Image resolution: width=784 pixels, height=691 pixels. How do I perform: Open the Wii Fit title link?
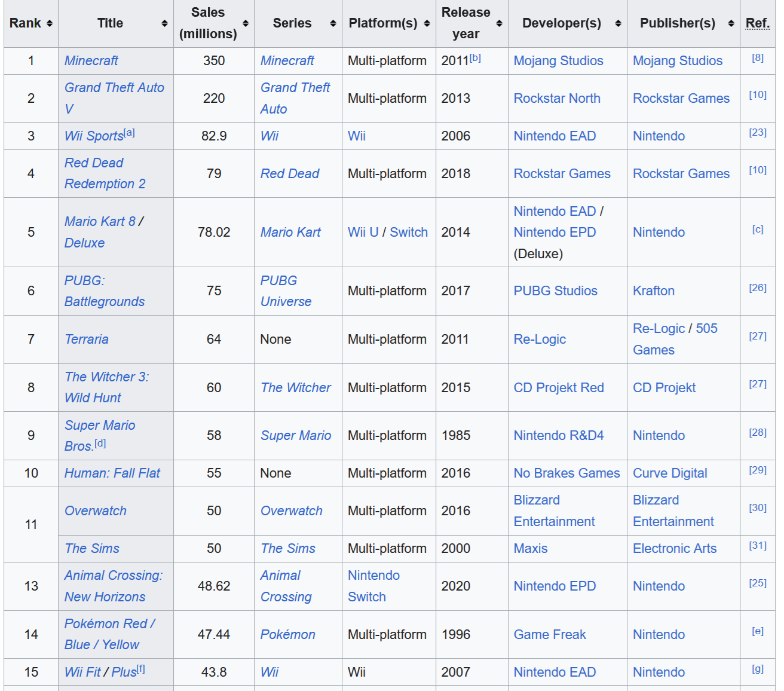pyautogui.click(x=82, y=672)
